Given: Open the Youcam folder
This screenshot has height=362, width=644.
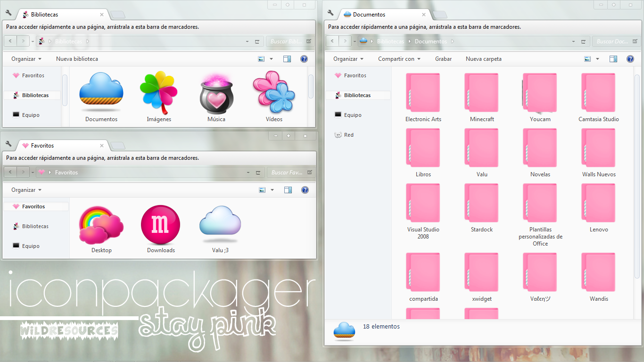Looking at the screenshot, I should (x=540, y=92).
